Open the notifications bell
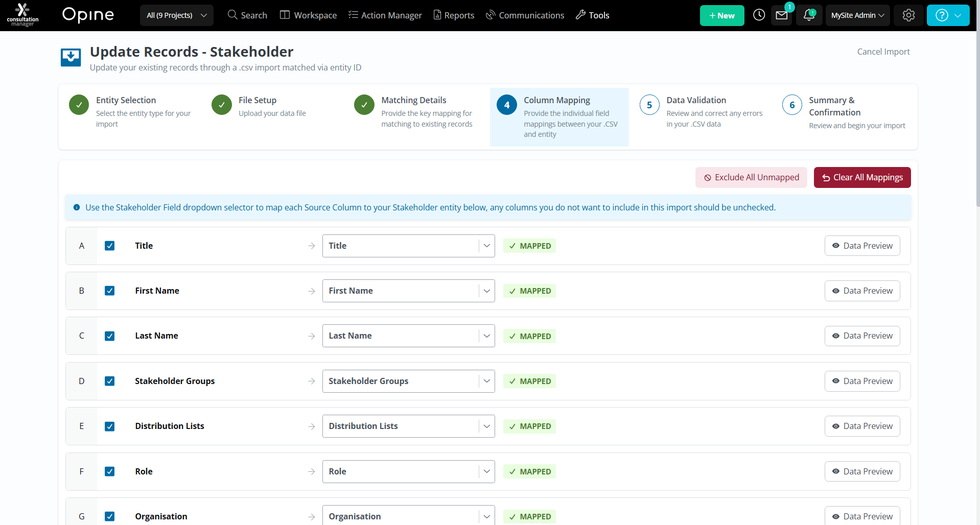The height and width of the screenshot is (525, 980). pos(809,15)
